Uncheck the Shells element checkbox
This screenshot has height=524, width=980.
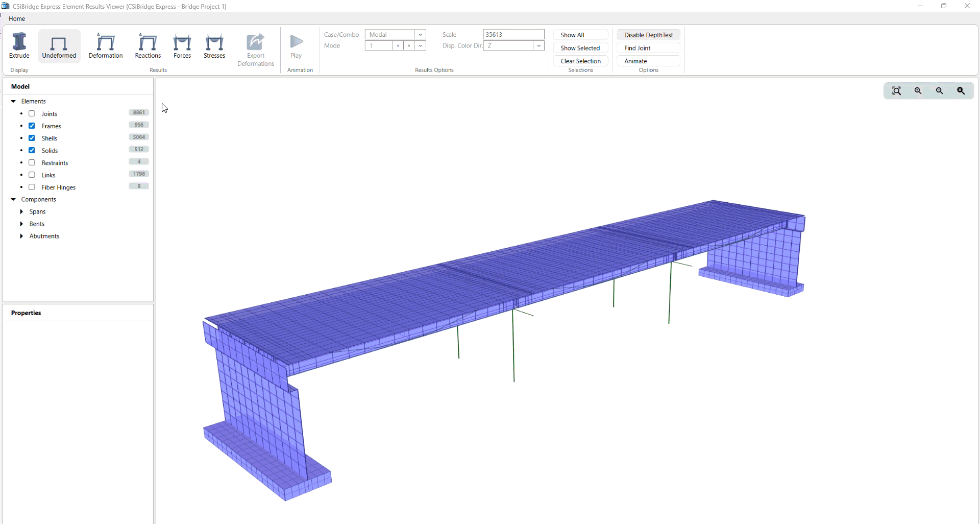pyautogui.click(x=32, y=138)
